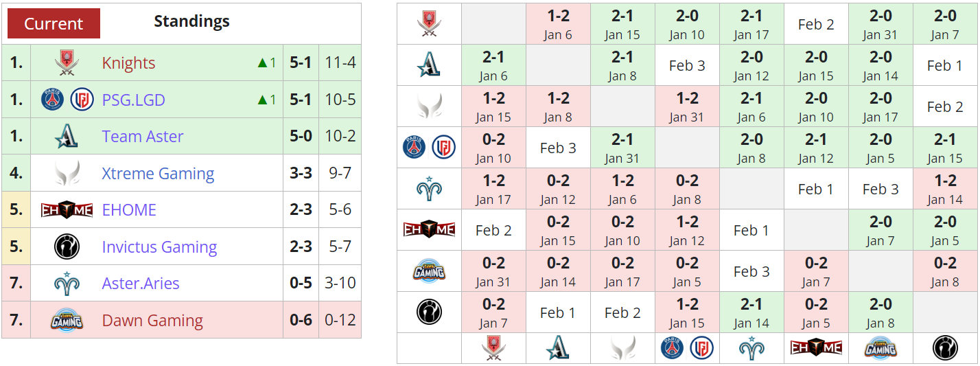Select the EHOME logo in the crosstable's bottom row

click(816, 348)
